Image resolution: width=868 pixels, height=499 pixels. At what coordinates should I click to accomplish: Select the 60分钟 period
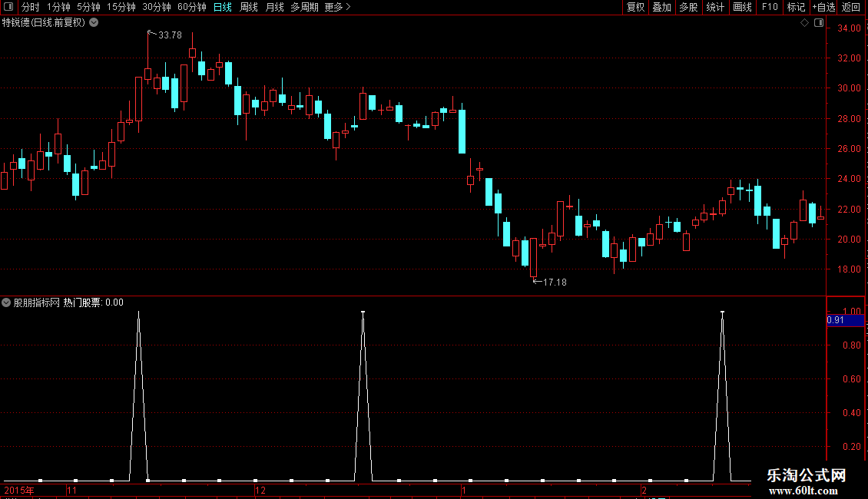tap(192, 7)
